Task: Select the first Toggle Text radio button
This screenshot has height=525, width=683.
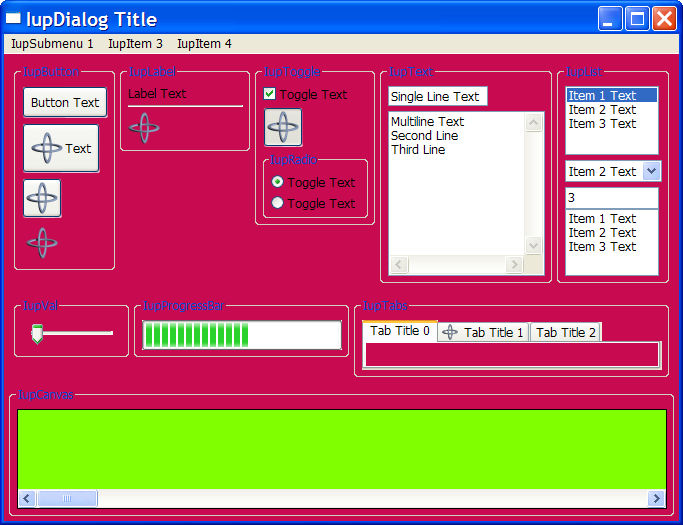Action: 278,182
